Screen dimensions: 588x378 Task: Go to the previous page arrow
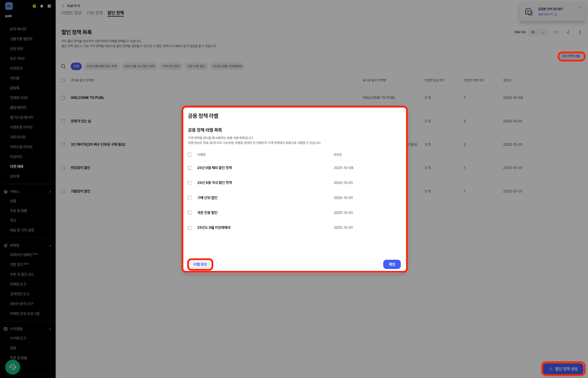568,32
